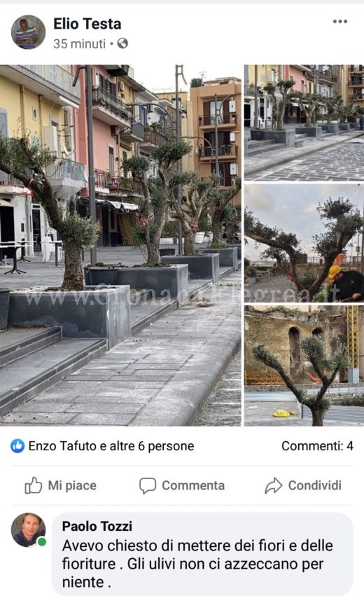The height and width of the screenshot is (596, 364).
Task: Tap the Commenta button label
Action: [x=193, y=485]
